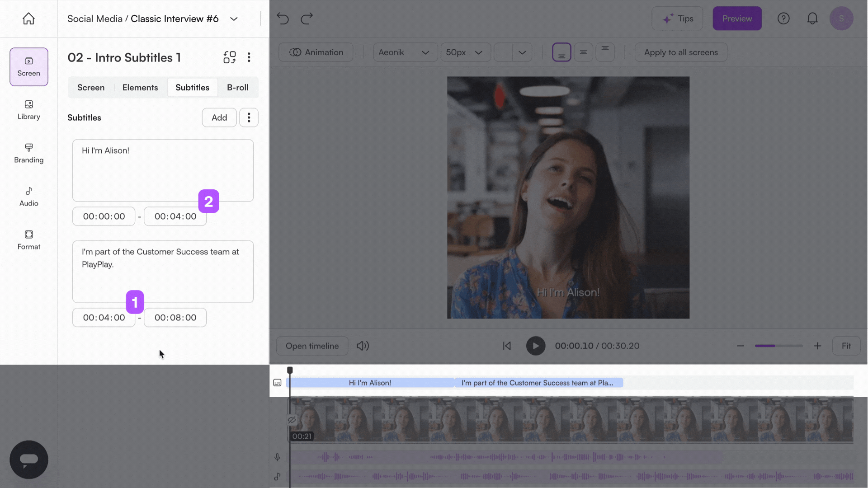Switch to the B-roll tab
868x488 pixels.
pyautogui.click(x=237, y=88)
